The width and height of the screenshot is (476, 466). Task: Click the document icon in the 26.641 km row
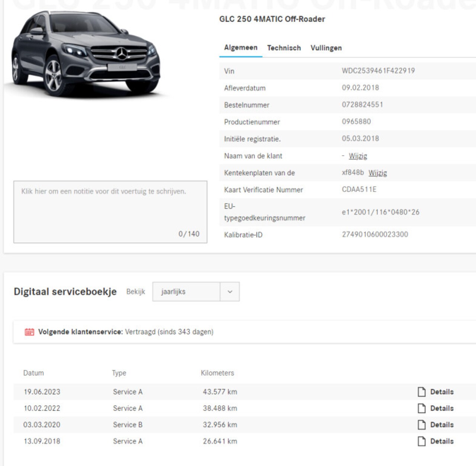coord(421,441)
